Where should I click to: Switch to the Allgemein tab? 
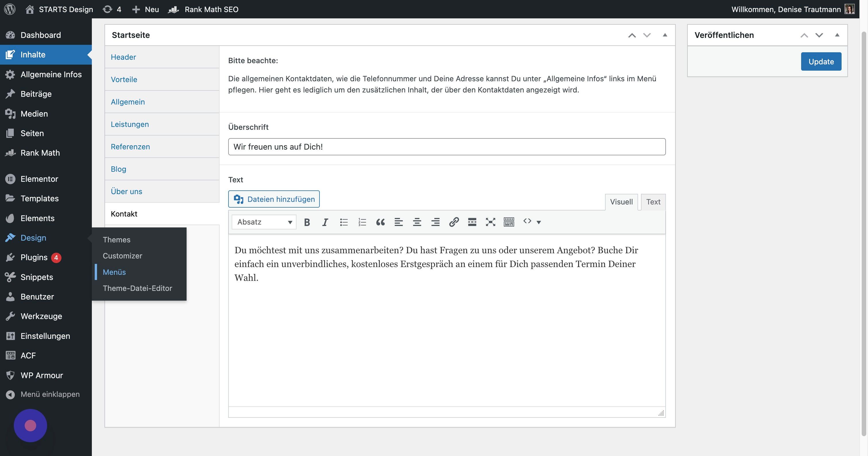coord(162,102)
